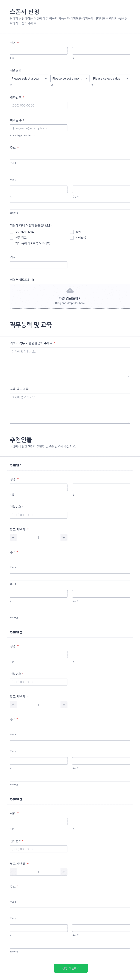Viewport: 140px width, 980px height.
Task: Select the 신문 광고 option
Action: coord(11,237)
